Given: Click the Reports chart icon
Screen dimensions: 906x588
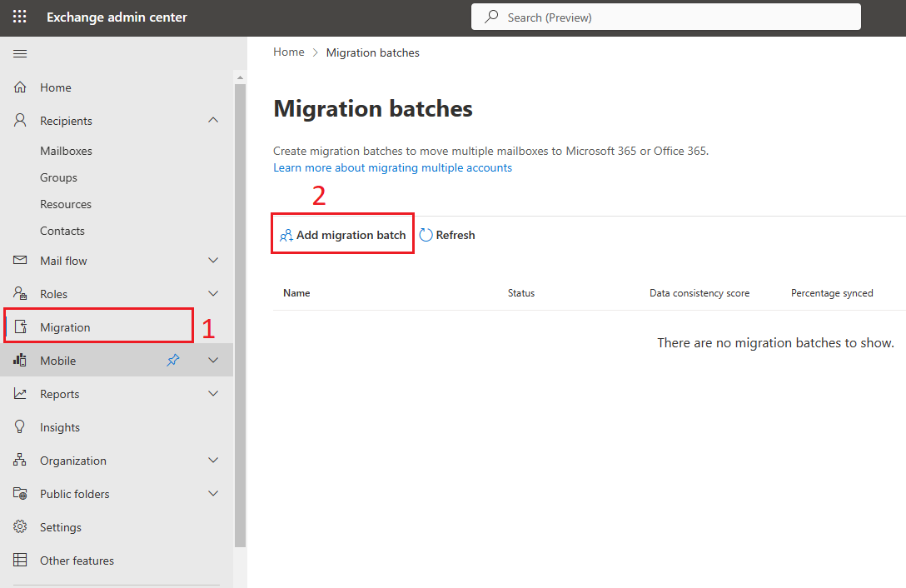Looking at the screenshot, I should [x=20, y=394].
